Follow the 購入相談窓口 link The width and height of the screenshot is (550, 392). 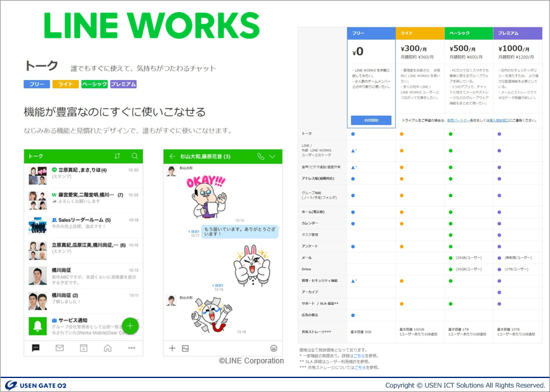[499, 120]
